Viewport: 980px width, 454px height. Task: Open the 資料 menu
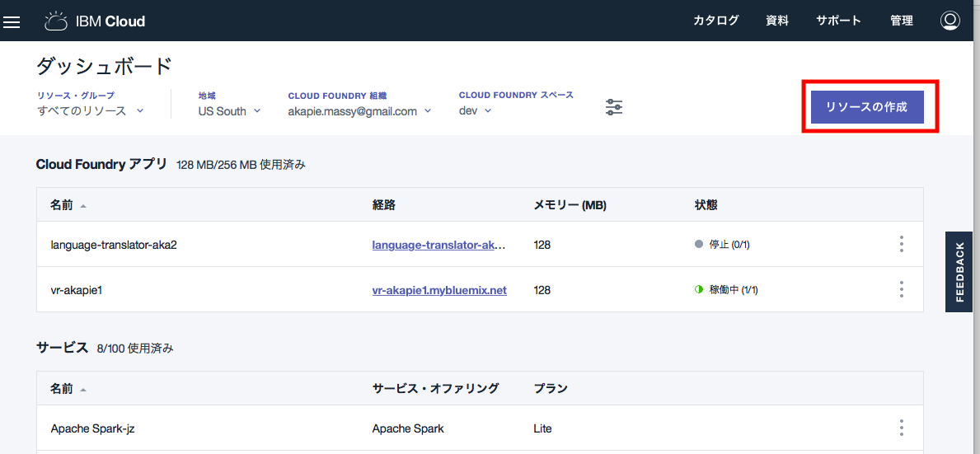tap(777, 21)
